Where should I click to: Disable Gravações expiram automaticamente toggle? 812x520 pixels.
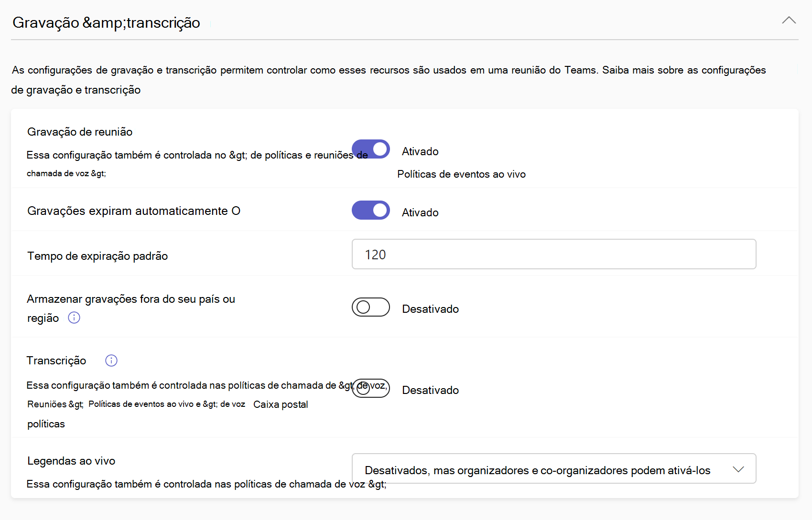pos(371,210)
